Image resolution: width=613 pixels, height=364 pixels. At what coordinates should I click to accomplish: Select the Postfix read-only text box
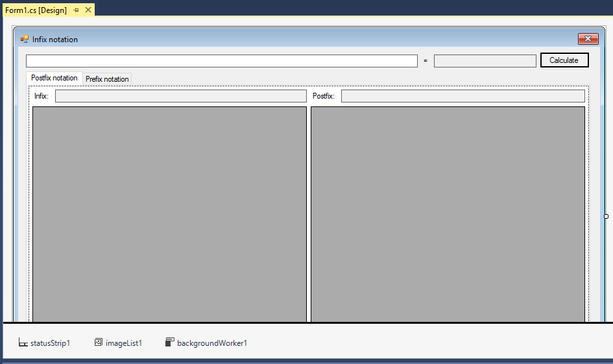click(463, 96)
